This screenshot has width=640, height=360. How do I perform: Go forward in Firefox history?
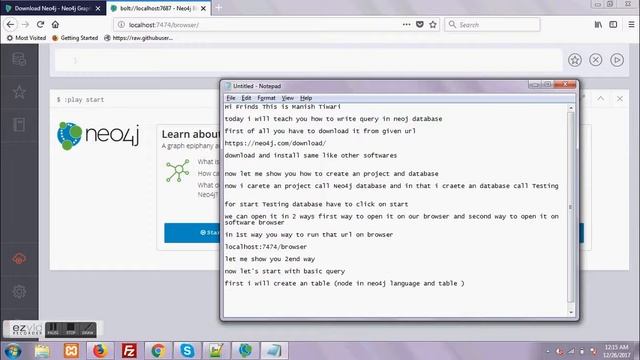click(25, 24)
